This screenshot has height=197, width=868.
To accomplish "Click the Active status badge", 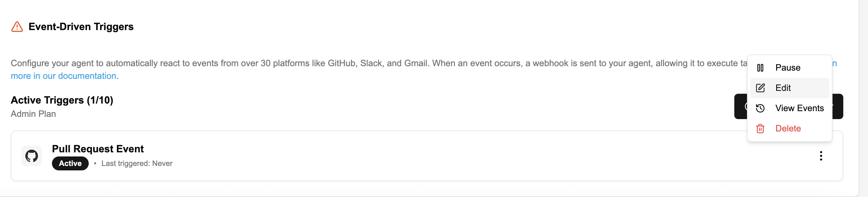I will tap(70, 163).
